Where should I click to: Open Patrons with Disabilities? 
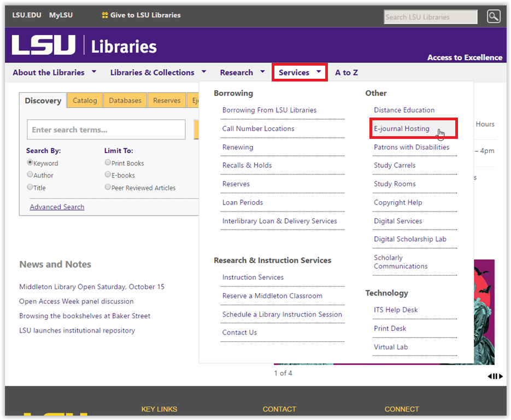412,147
